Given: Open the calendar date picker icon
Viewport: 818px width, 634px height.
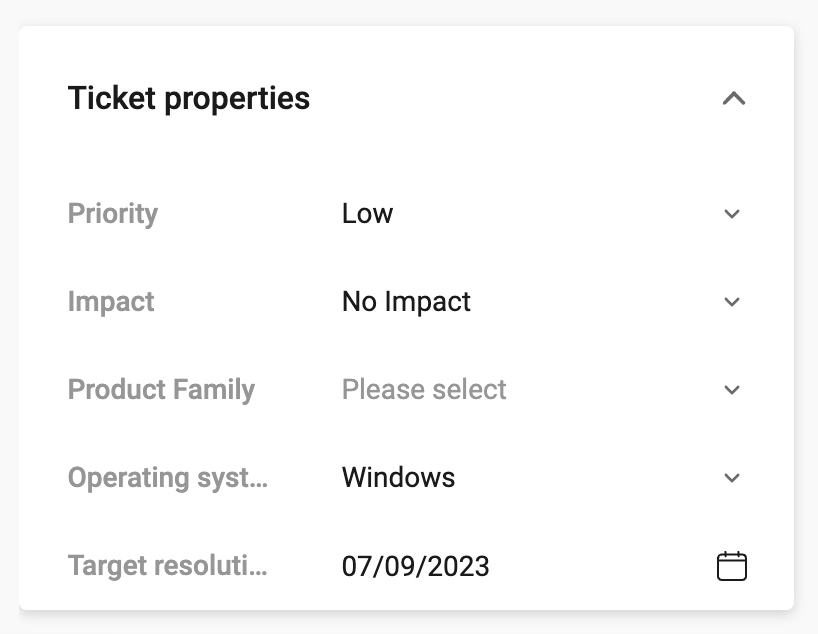Looking at the screenshot, I should pyautogui.click(x=732, y=566).
